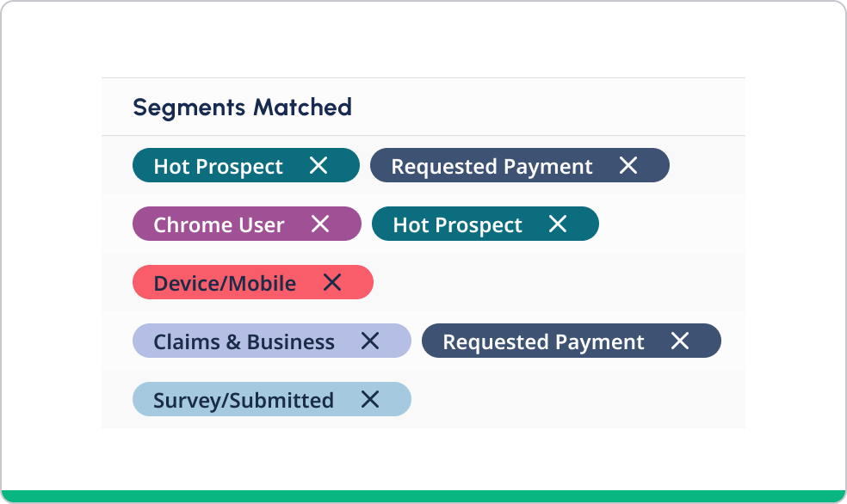Select the purple Chrome User tag label
This screenshot has width=847, height=504.
point(219,224)
